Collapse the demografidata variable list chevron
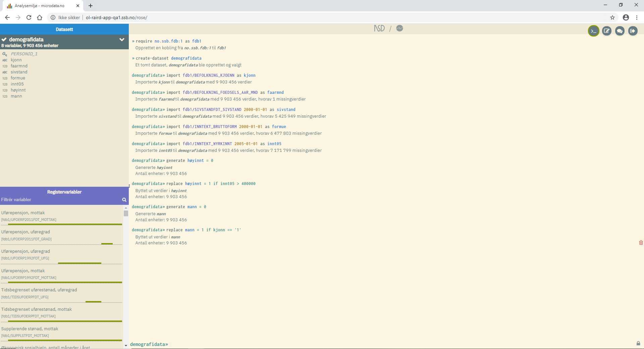Image resolution: width=644 pixels, height=349 pixels. click(122, 40)
